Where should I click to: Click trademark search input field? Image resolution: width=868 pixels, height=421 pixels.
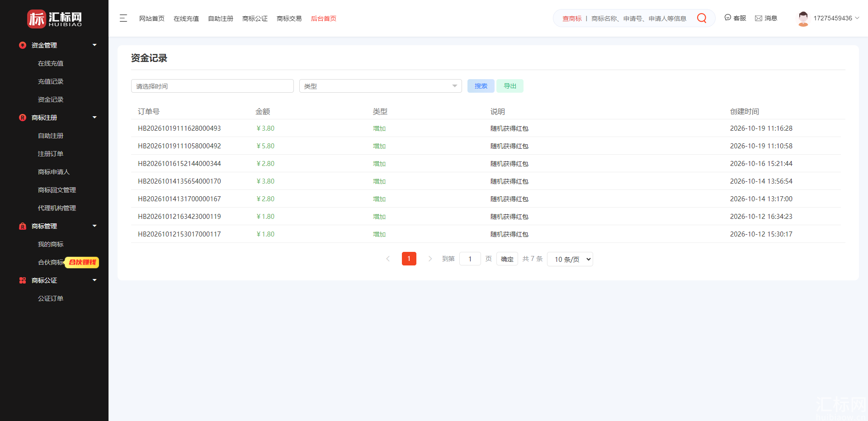pos(639,19)
